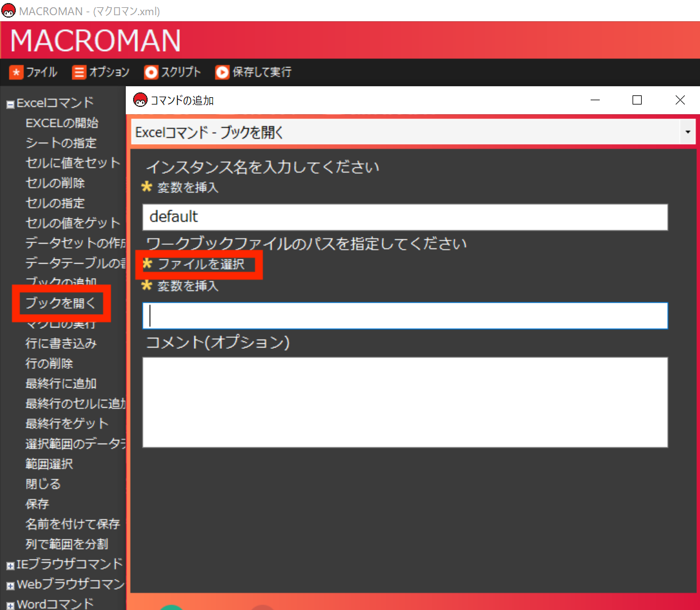Select セルの削除 command
The image size is (700, 610).
point(55,183)
